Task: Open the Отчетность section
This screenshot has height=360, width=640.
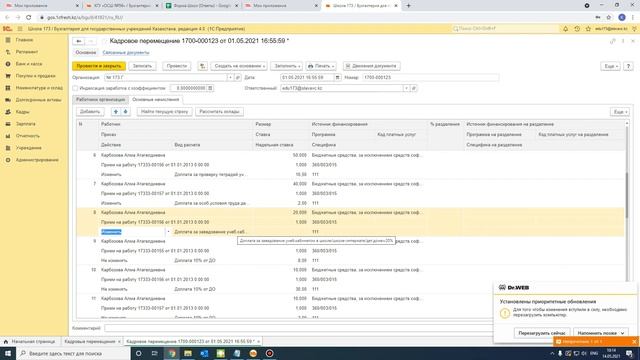Action: pyautogui.click(x=28, y=136)
